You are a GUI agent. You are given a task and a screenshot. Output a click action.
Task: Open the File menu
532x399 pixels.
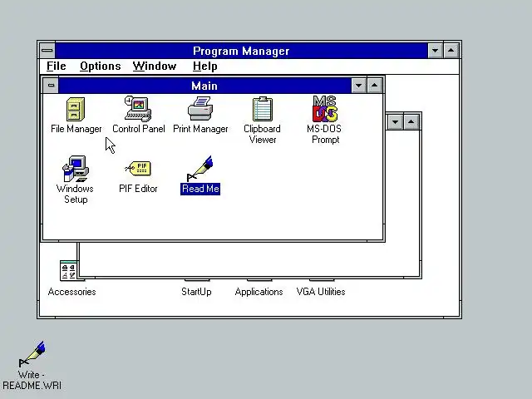(x=56, y=66)
